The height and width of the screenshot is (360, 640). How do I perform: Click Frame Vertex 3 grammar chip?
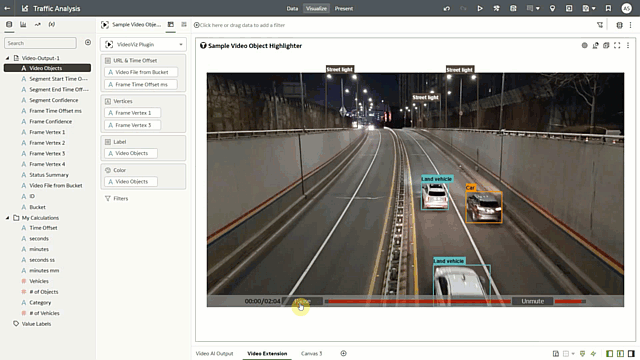[133, 125]
